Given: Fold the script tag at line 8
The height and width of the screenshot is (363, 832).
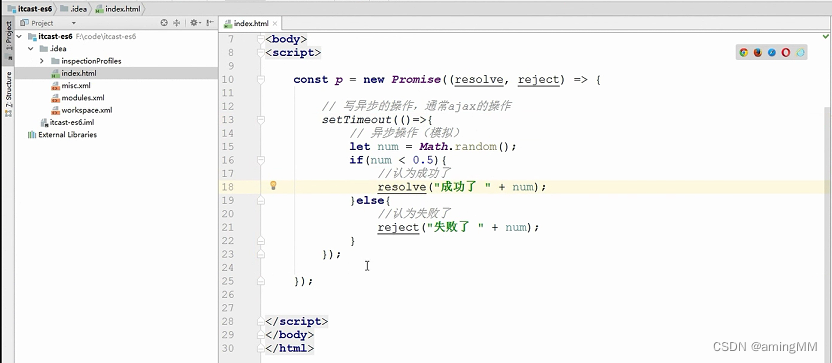Looking at the screenshot, I should [x=260, y=53].
